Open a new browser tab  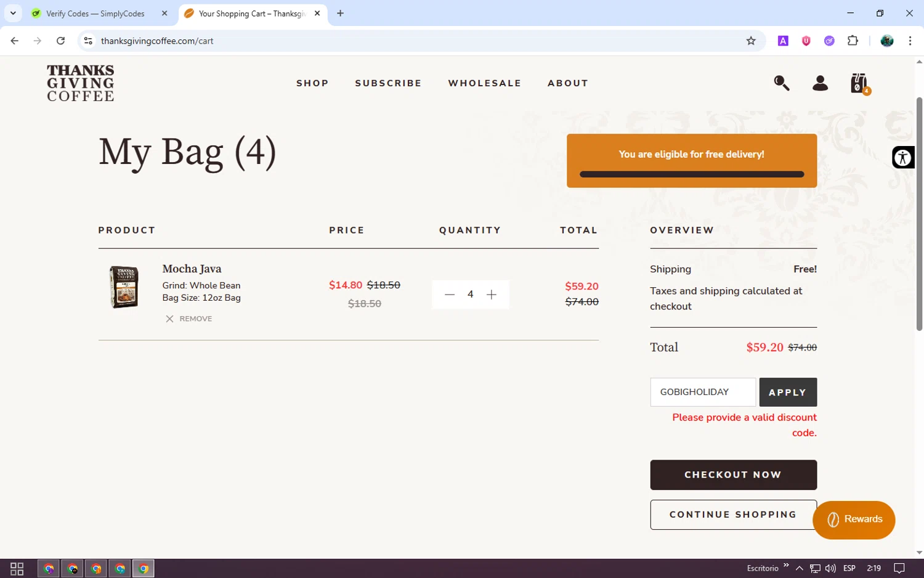pos(340,14)
